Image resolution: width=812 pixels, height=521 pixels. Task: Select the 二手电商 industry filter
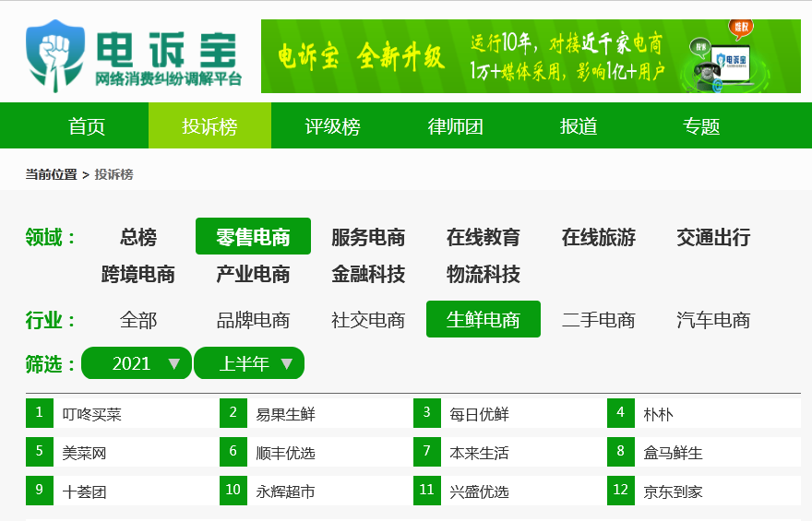pos(599,320)
